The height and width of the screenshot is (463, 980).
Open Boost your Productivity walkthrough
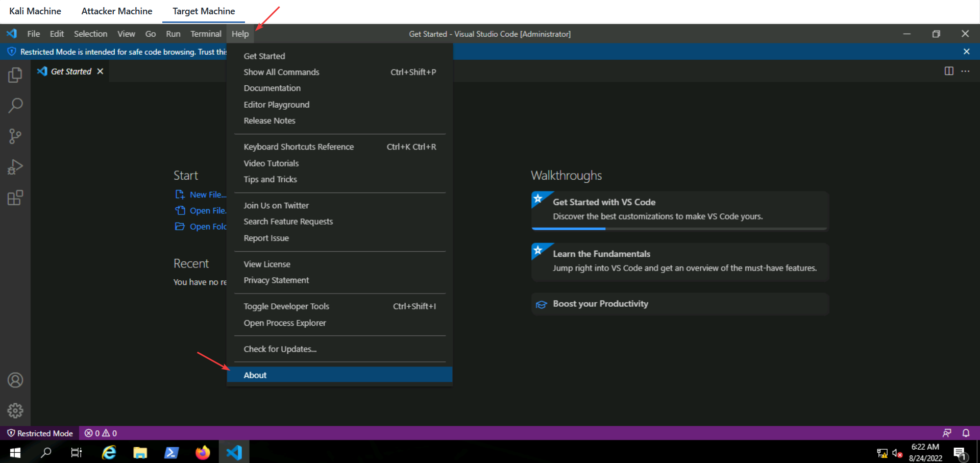[680, 304]
